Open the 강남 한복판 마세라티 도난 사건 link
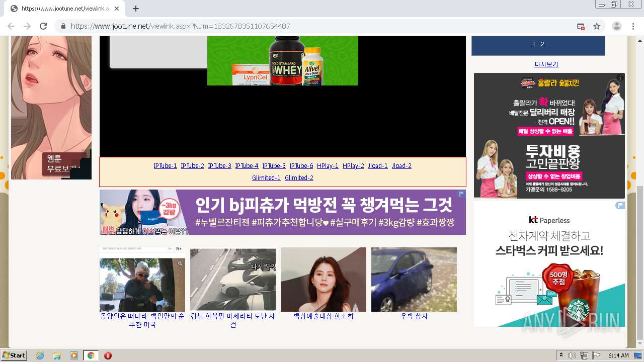 (233, 320)
